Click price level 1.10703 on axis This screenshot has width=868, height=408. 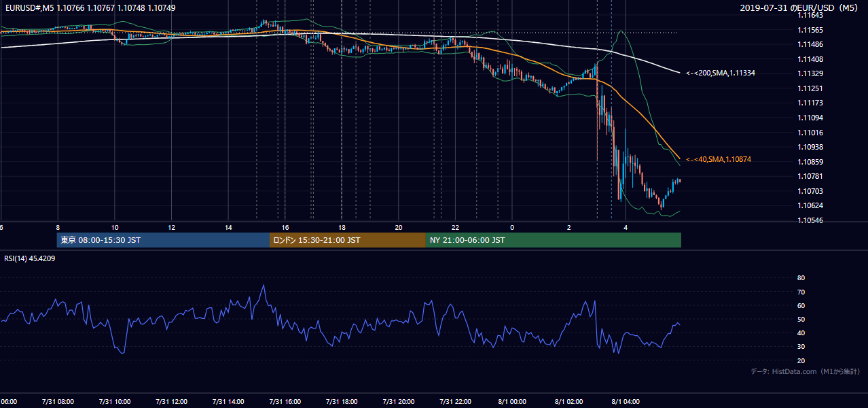tap(810, 191)
